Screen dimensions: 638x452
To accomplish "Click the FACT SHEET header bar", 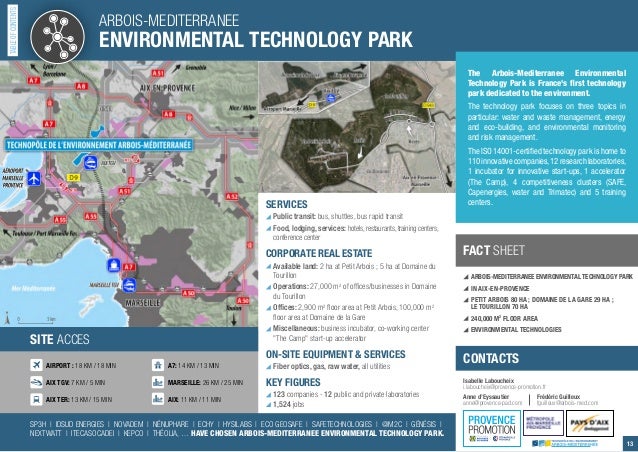I will pos(547,250).
